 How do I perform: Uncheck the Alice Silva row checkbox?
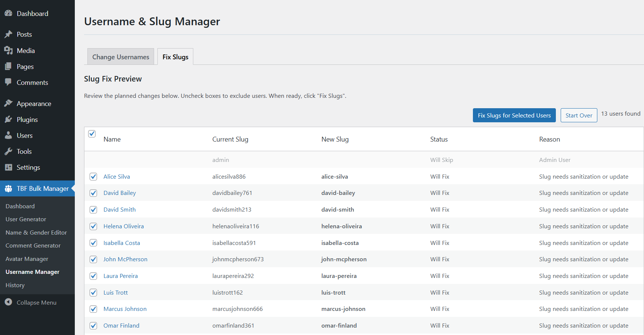pyautogui.click(x=93, y=177)
